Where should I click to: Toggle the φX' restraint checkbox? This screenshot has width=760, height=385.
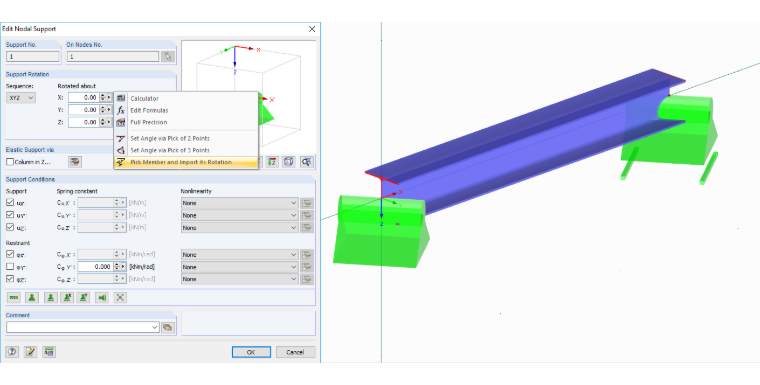coord(10,254)
